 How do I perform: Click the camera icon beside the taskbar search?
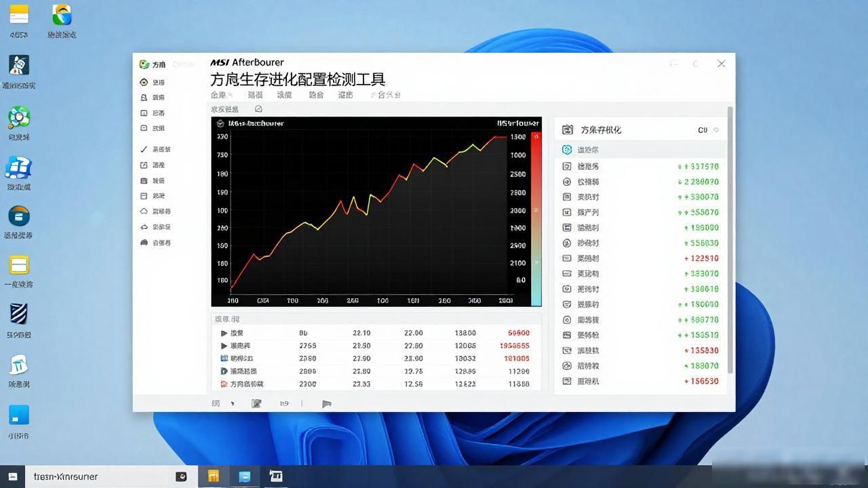coord(181,476)
